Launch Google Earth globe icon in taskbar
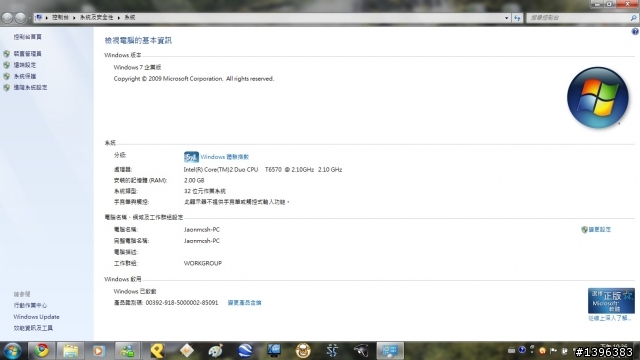 point(245,351)
